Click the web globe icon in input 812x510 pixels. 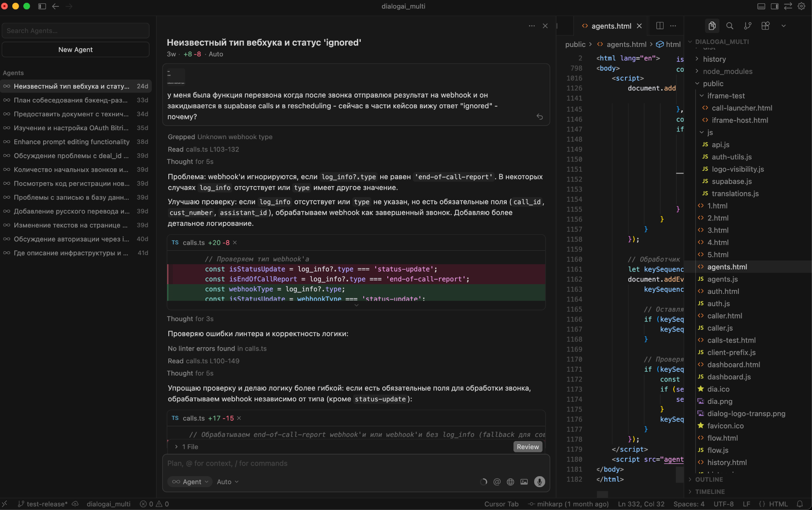[x=510, y=482]
